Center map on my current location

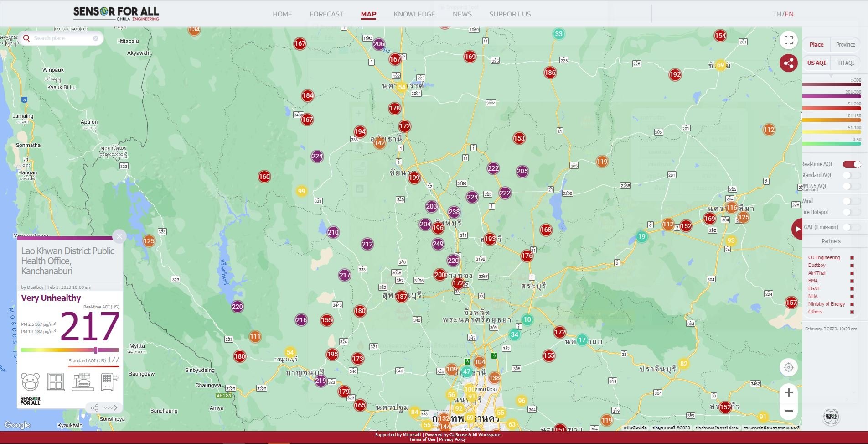(x=788, y=367)
